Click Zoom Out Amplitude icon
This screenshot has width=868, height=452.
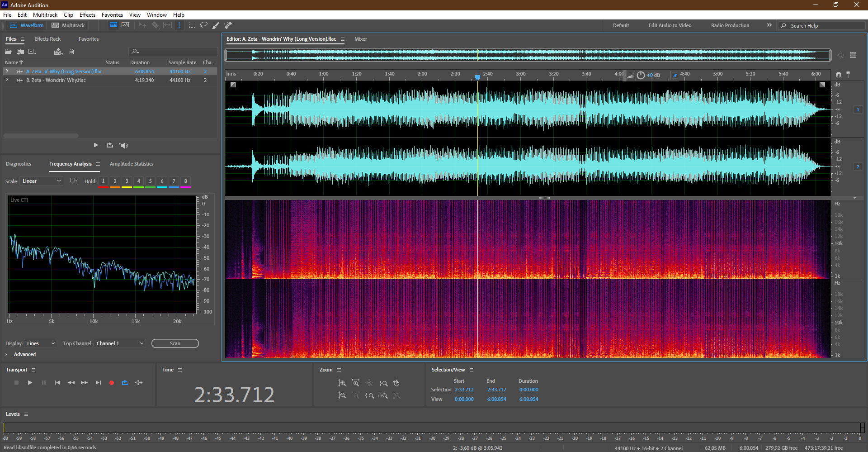pyautogui.click(x=342, y=395)
